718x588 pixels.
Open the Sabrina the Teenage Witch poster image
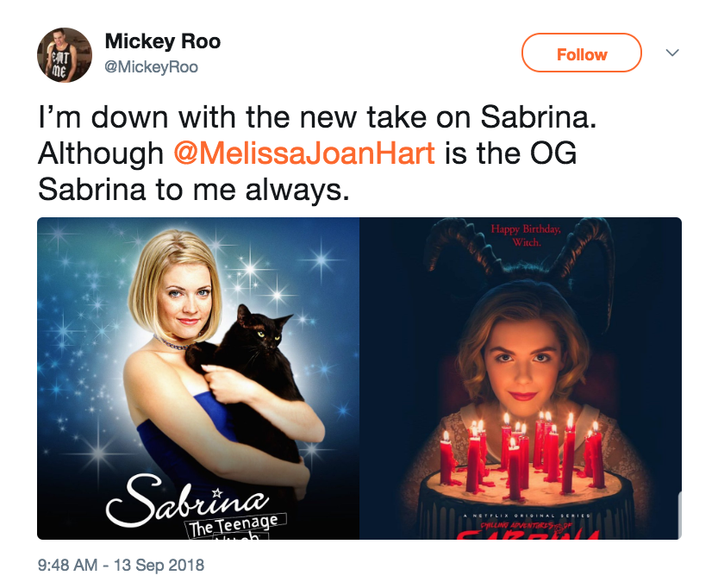[198, 378]
